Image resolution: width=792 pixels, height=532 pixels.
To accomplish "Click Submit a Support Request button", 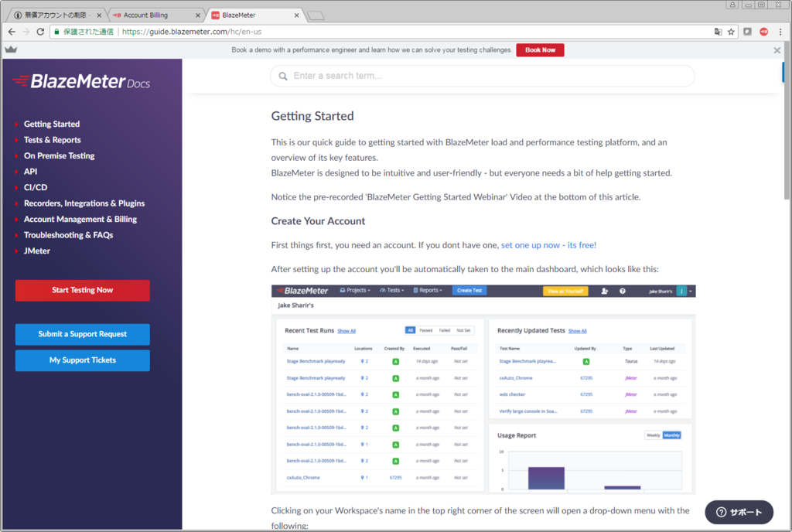I will point(82,334).
